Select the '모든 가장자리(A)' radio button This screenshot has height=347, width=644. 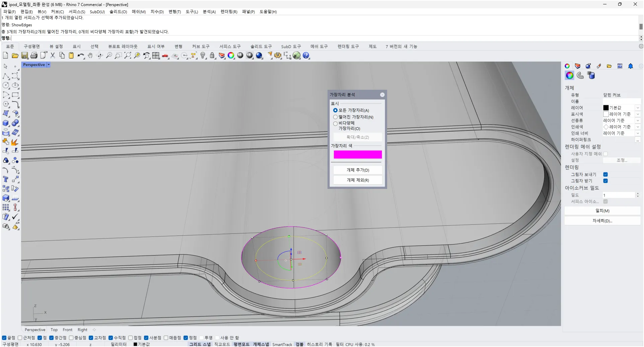[x=335, y=110]
